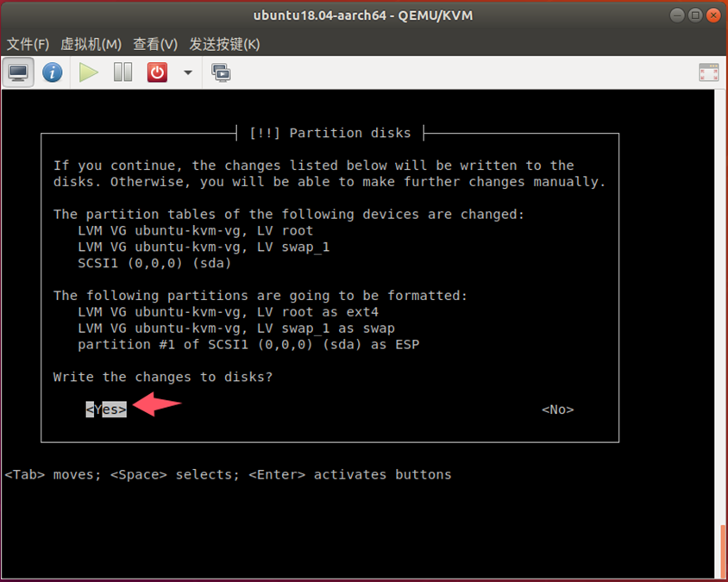Confirm writing changes with <Yes>

pyautogui.click(x=106, y=410)
